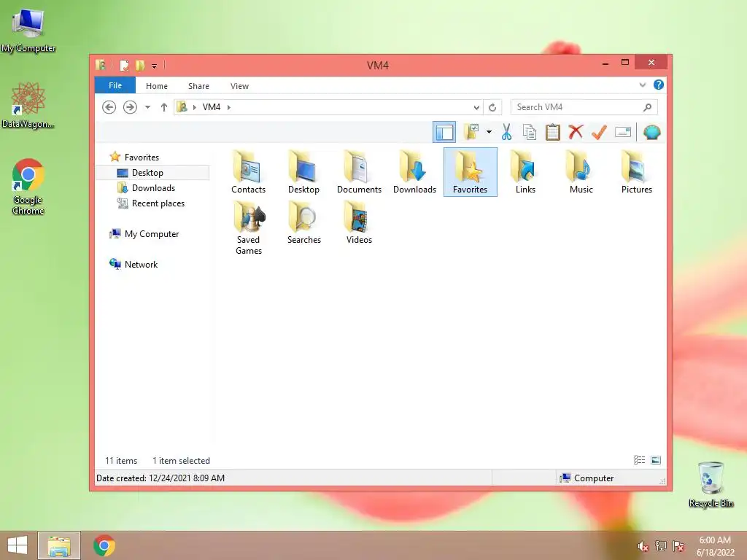Select the Links folder
The width and height of the screenshot is (747, 560).
tap(525, 172)
